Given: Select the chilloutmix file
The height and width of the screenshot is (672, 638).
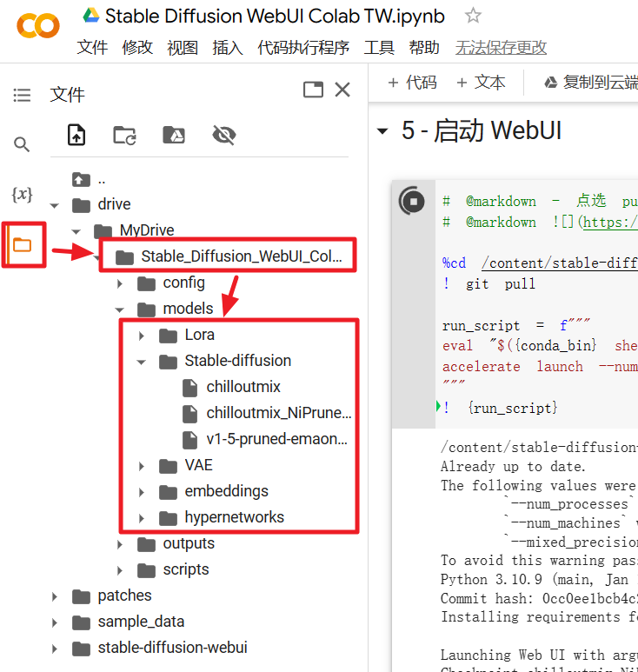Looking at the screenshot, I should (x=243, y=387).
